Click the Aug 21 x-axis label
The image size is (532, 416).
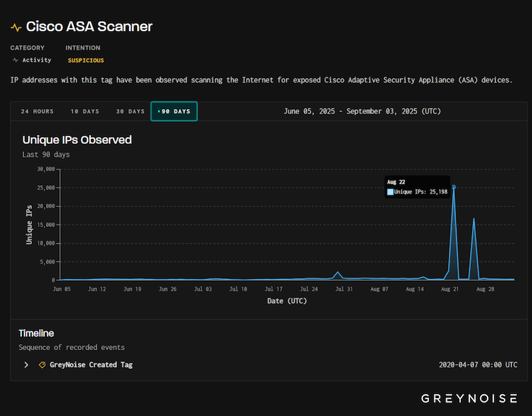click(450, 289)
